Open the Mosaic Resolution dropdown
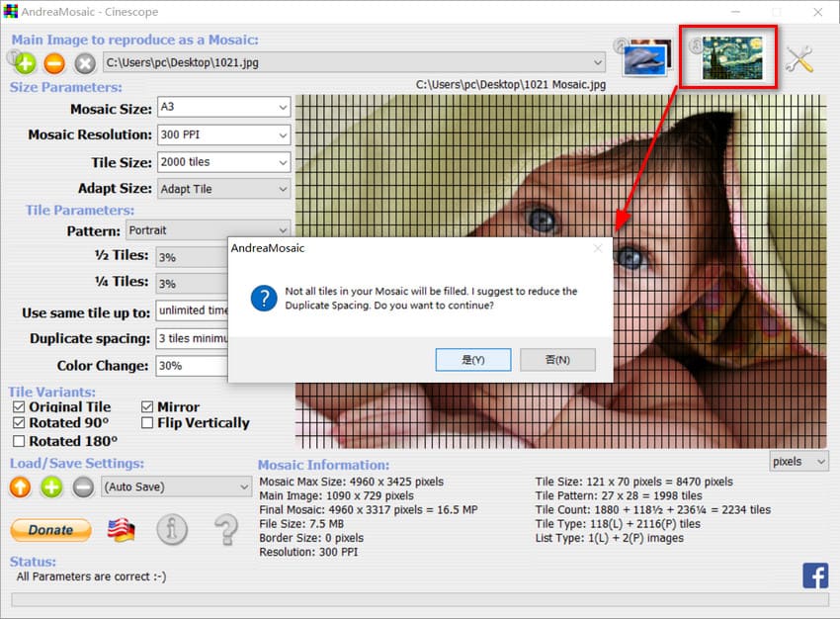The width and height of the screenshot is (840, 619). (x=224, y=134)
